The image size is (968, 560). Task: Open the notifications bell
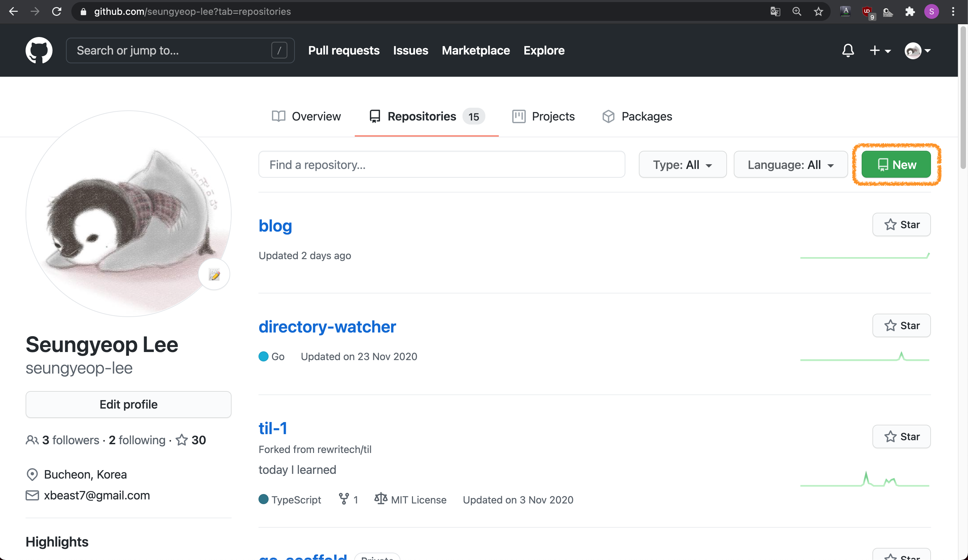point(848,50)
